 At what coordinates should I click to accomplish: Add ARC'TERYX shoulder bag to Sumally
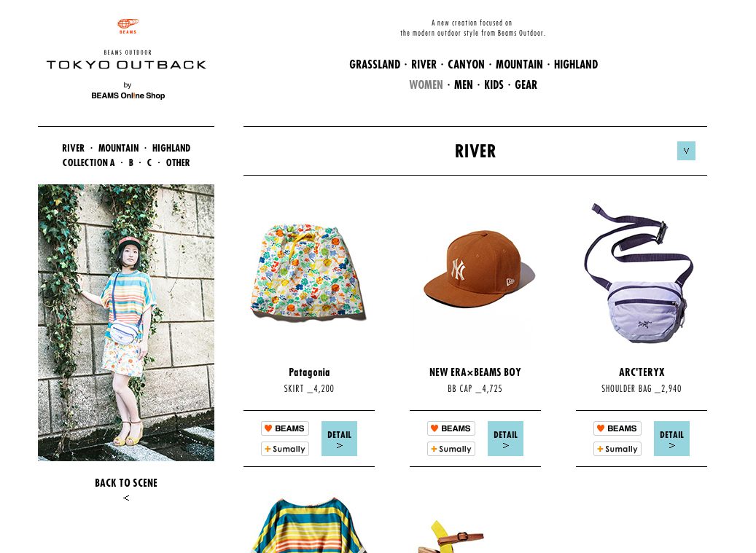617,449
